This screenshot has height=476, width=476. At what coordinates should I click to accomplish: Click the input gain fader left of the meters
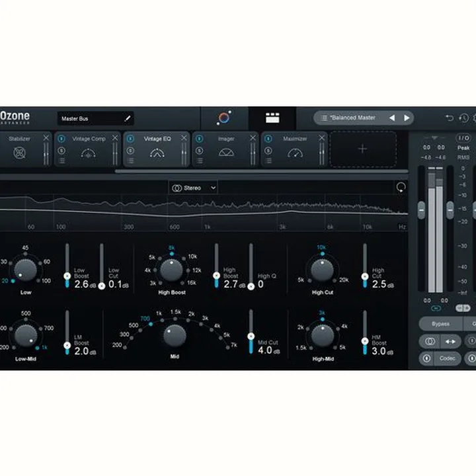point(421,210)
